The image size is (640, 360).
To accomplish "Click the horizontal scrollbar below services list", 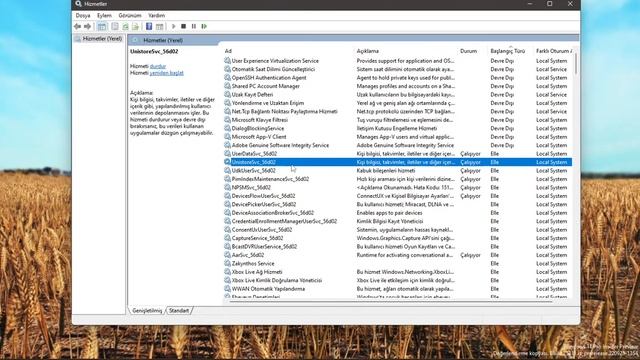I will point(390,301).
